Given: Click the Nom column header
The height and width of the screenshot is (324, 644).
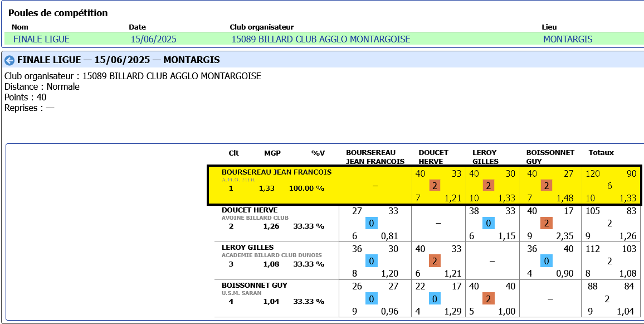Looking at the screenshot, I should pos(20,27).
